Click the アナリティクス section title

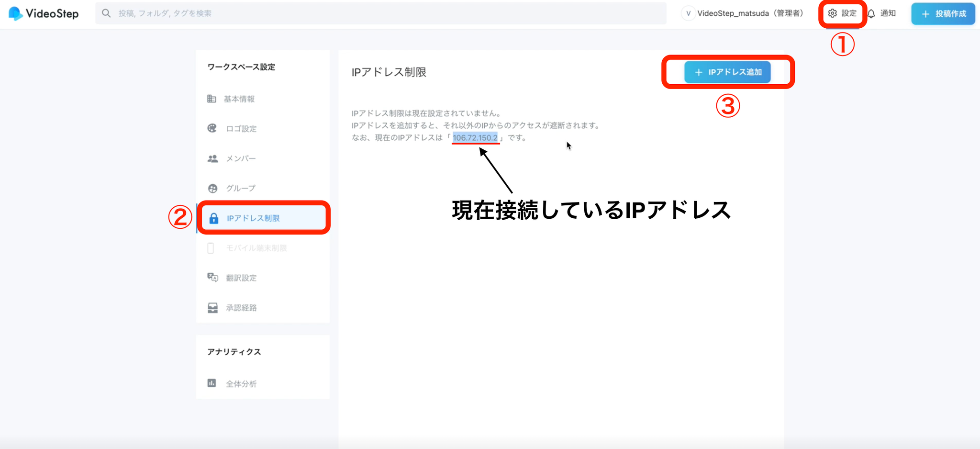coord(234,352)
